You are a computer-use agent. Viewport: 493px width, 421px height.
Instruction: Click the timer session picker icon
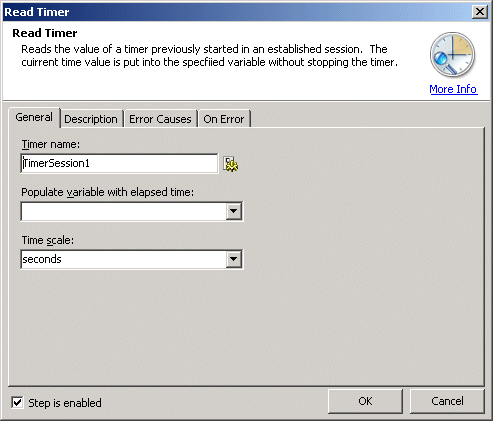(231, 164)
